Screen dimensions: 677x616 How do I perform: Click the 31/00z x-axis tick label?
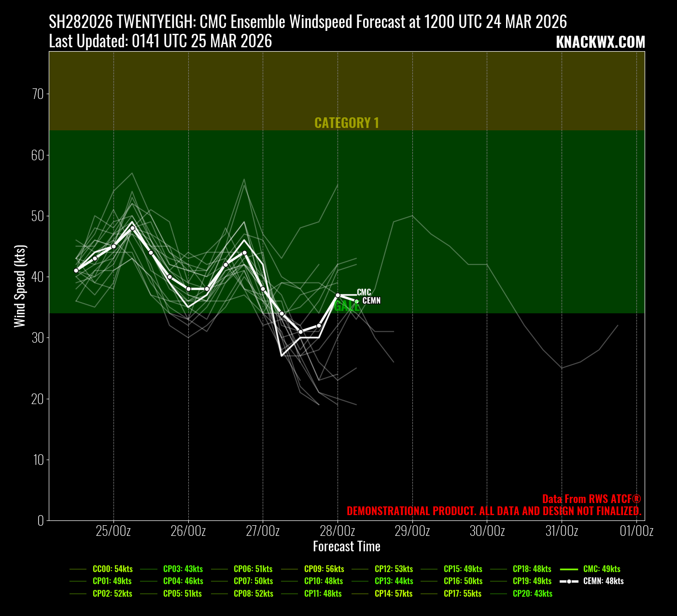(562, 531)
